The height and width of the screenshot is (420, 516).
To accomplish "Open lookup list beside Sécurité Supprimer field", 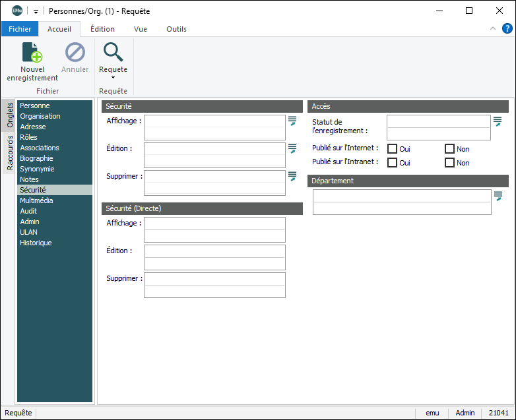I will pos(292,176).
